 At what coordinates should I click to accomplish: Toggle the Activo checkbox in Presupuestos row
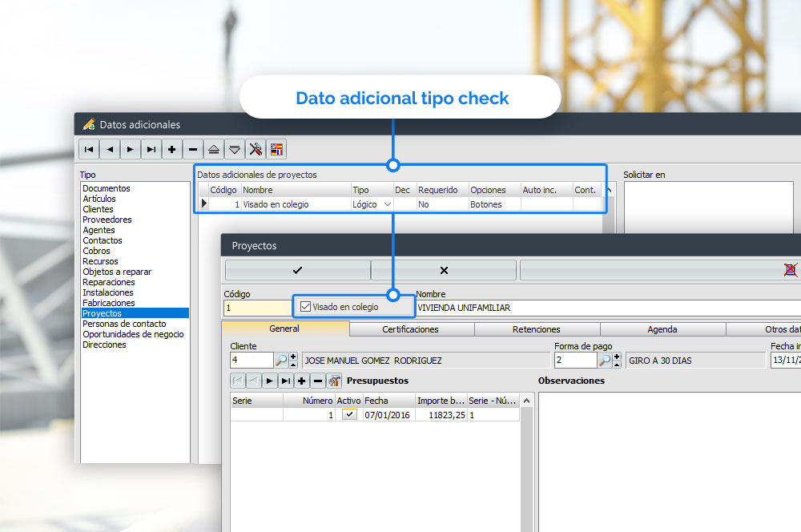coord(349,415)
